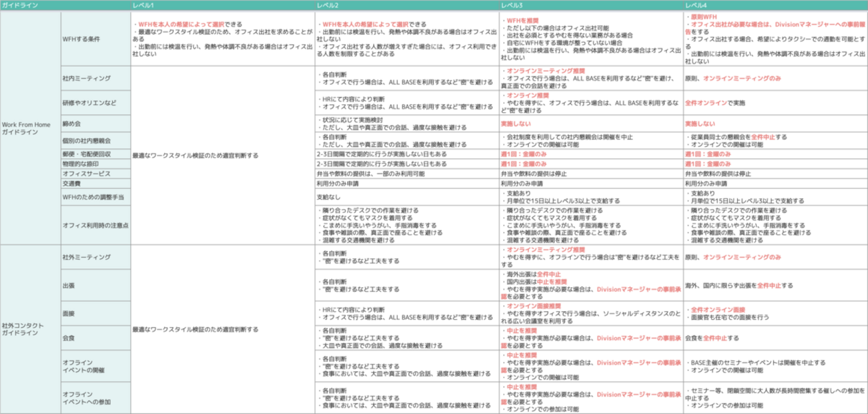Click レベル4 cell starting with 原則WFH
The image size is (868, 414).
775,38
